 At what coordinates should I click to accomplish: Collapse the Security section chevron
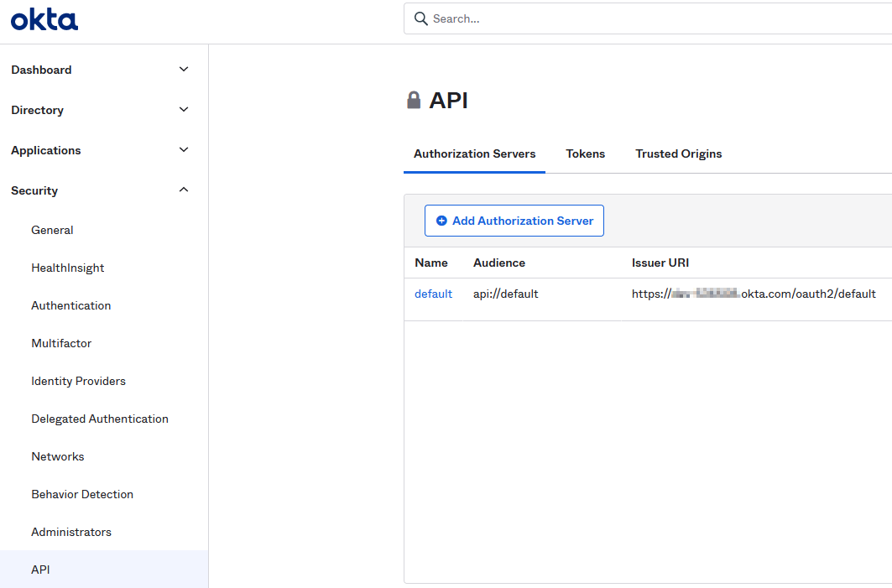[x=184, y=190]
